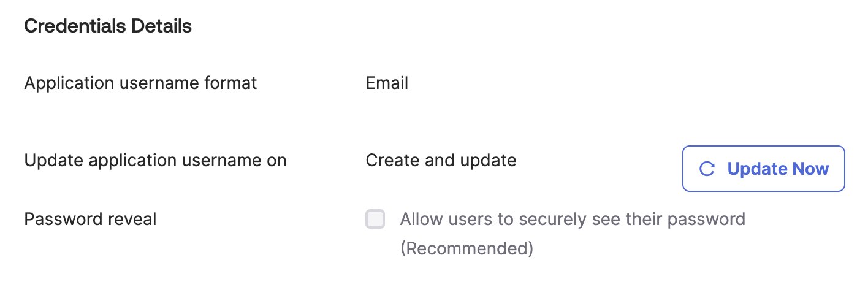This screenshot has height=287, width=868.
Task: Click the 'Credentials Details' section title
Action: pos(108,26)
